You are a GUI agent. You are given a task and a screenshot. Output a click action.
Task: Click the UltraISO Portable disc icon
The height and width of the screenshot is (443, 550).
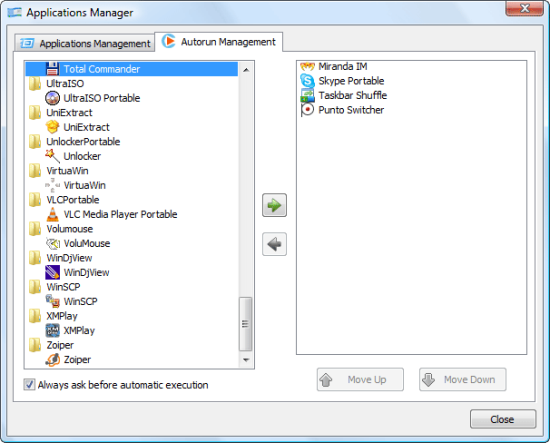pos(52,98)
